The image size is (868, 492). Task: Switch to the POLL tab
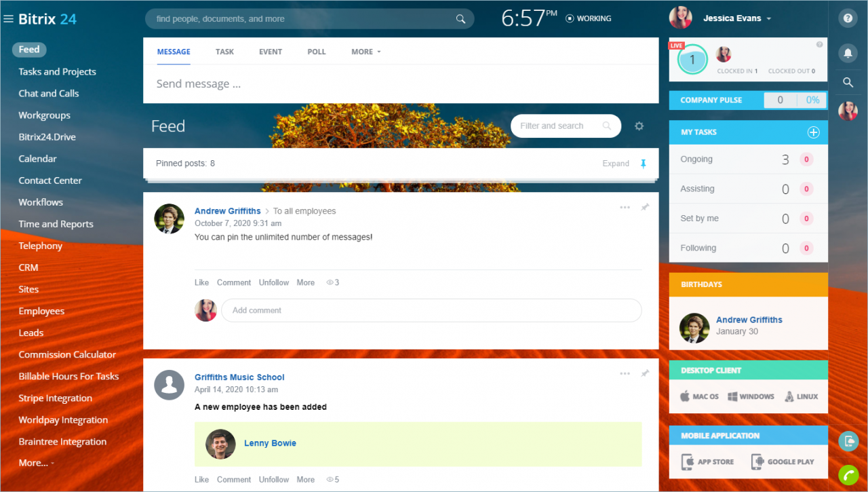317,52
